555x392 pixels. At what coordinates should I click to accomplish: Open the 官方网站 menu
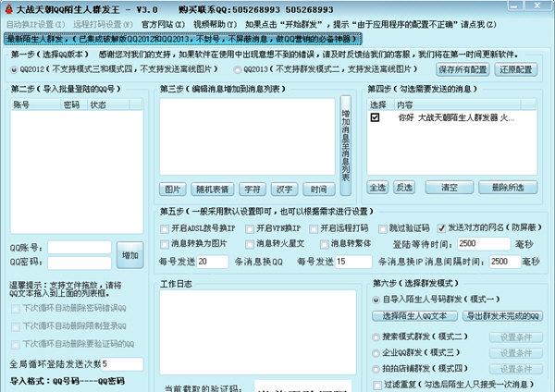pos(163,24)
